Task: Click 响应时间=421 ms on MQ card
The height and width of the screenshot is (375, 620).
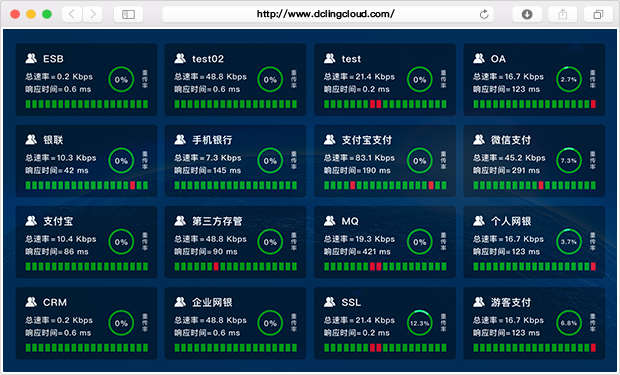Action: tap(357, 252)
